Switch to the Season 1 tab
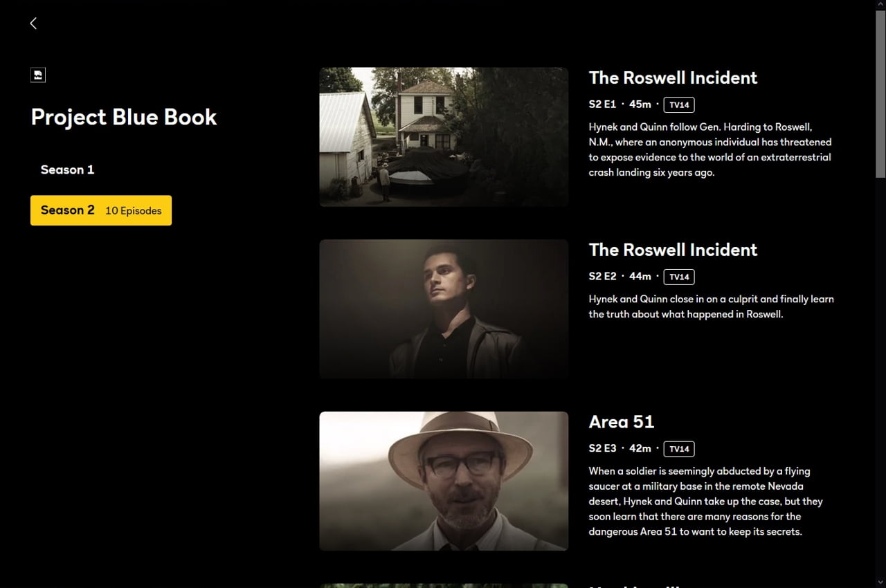Viewport: 886px width, 588px height. pos(67,169)
